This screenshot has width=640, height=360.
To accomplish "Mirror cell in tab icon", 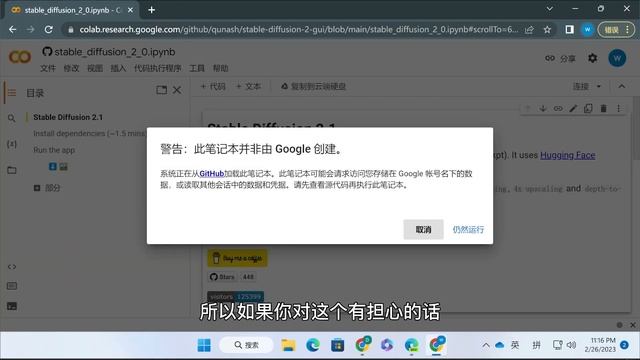I will pyautogui.click(x=588, y=108).
